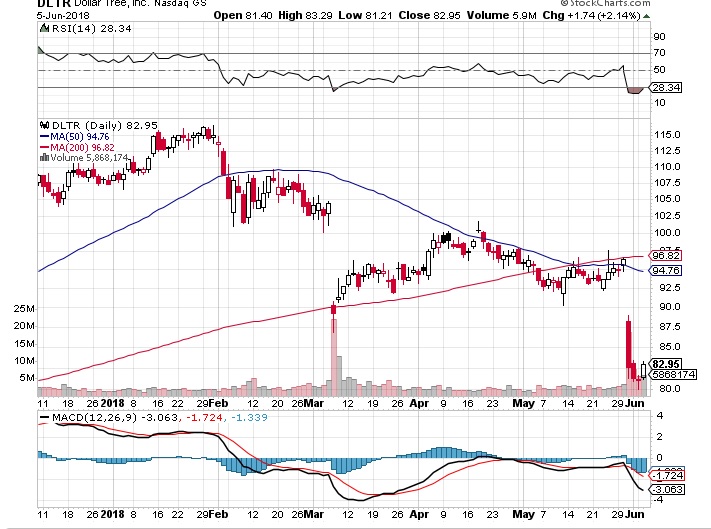Screen dimensions: 711x529
Task: Click the Chg +1.74 (+2.14%) text
Action: (x=591, y=15)
